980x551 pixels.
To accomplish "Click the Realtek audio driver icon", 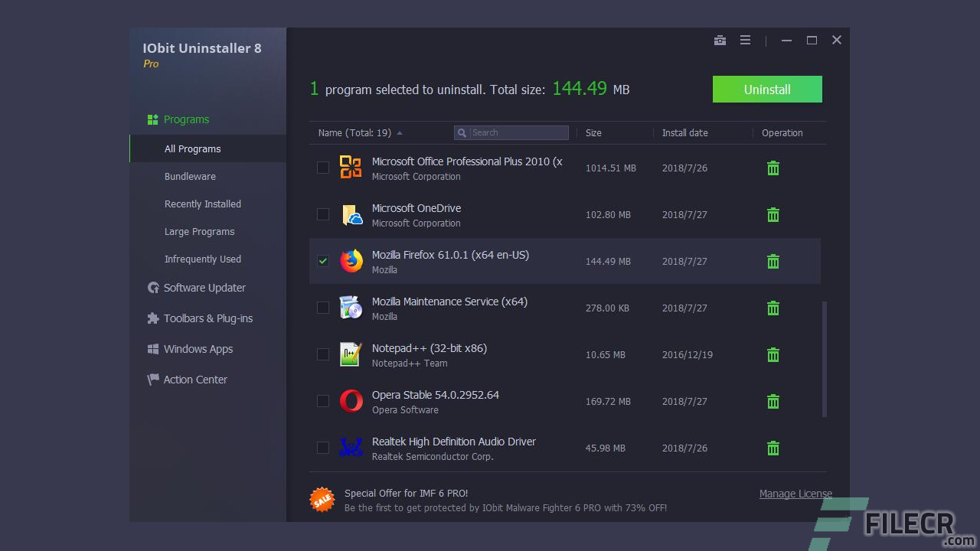I will [x=351, y=448].
